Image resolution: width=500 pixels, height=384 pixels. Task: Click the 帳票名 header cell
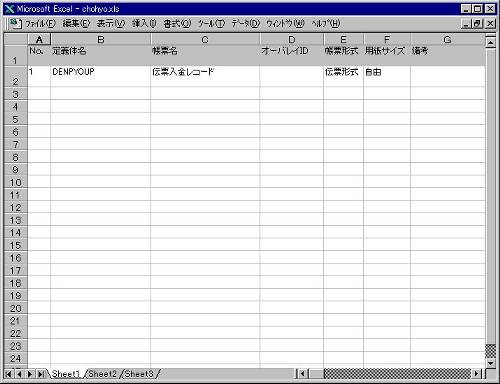[205, 56]
